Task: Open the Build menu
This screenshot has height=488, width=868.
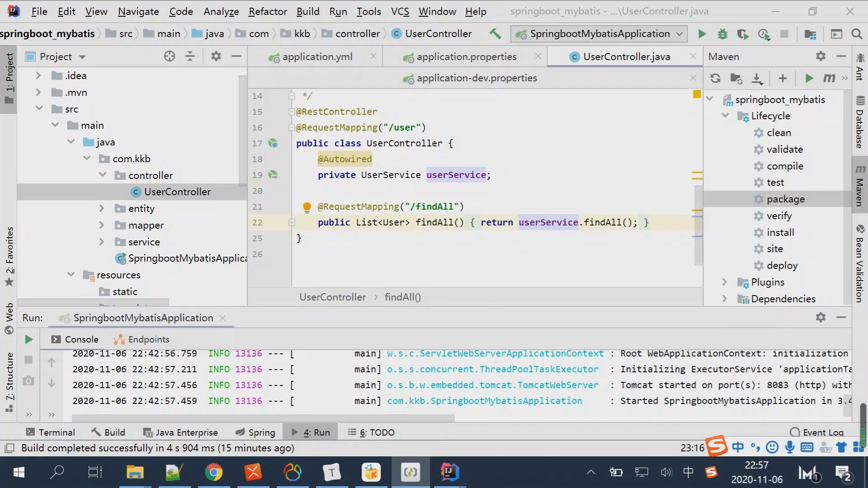Action: click(308, 11)
